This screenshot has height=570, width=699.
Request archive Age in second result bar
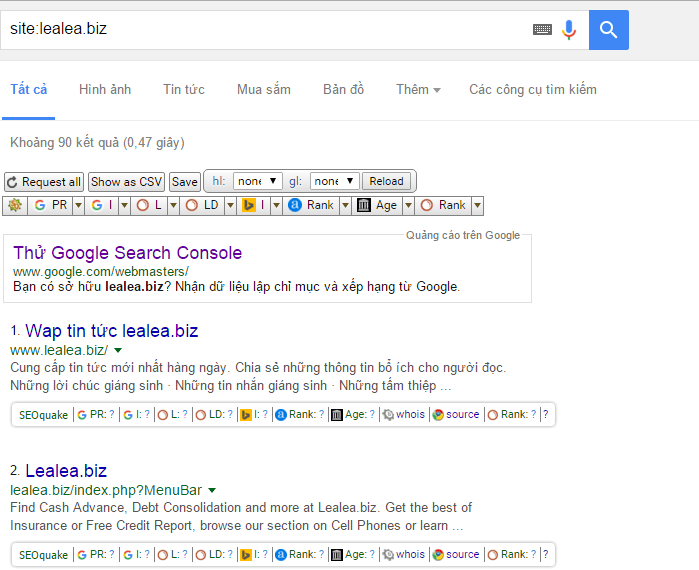tap(353, 555)
